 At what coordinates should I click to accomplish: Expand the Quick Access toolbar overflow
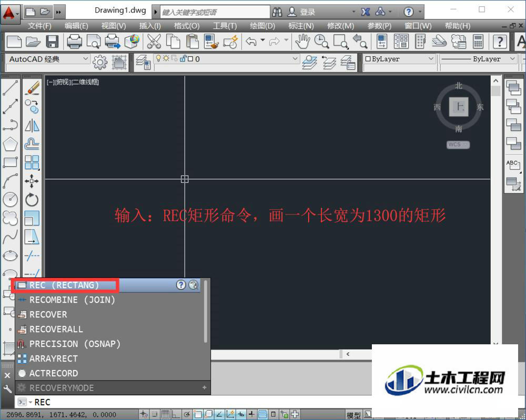[59, 13]
